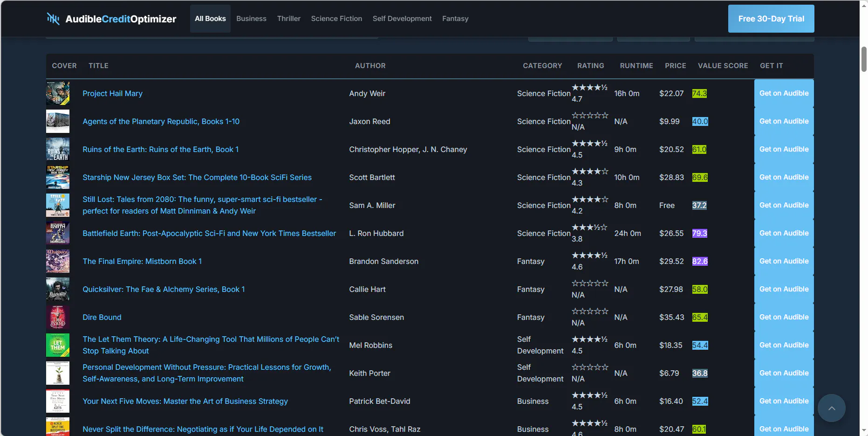This screenshot has width=868, height=436.
Task: Start the Free 30-Day Trial
Action: click(x=771, y=19)
